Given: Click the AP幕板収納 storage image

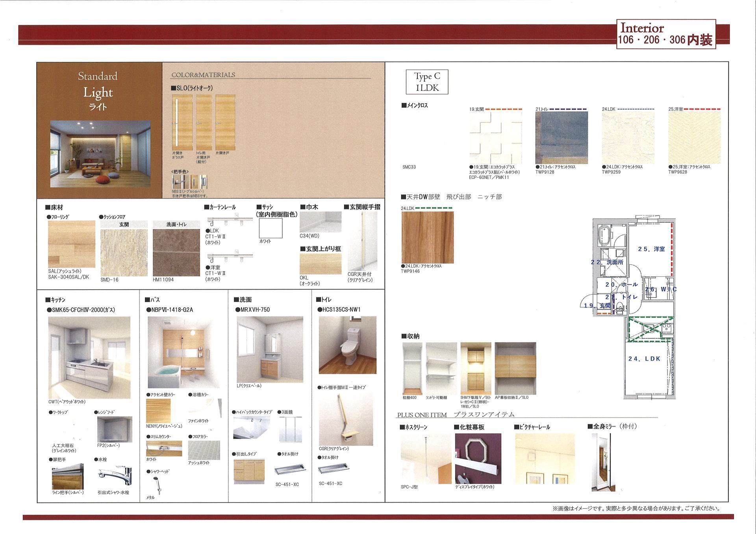Looking at the screenshot, I should [x=515, y=368].
